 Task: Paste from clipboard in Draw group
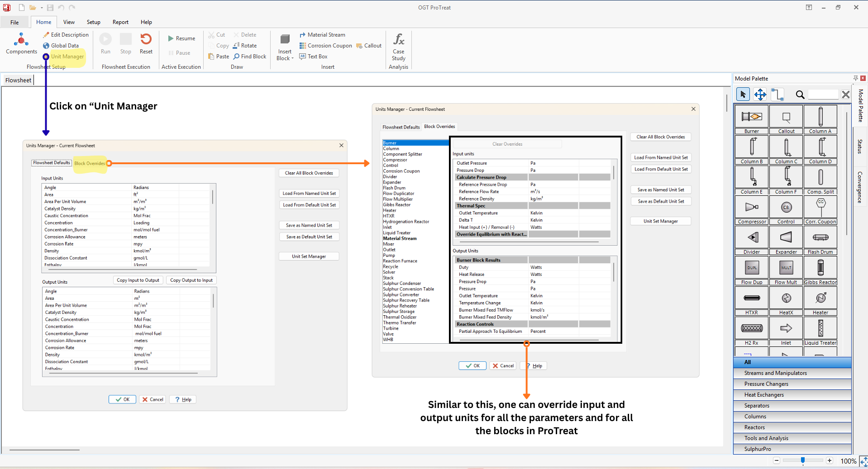[219, 57]
